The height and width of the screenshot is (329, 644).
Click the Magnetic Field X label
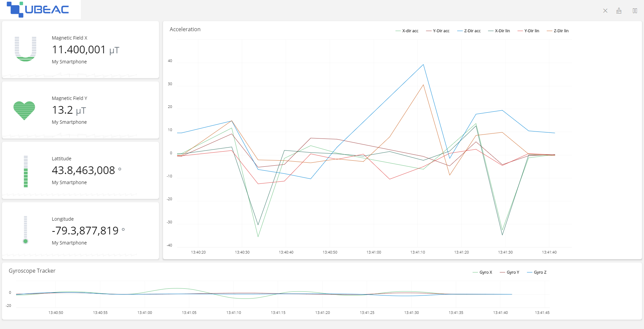point(69,38)
